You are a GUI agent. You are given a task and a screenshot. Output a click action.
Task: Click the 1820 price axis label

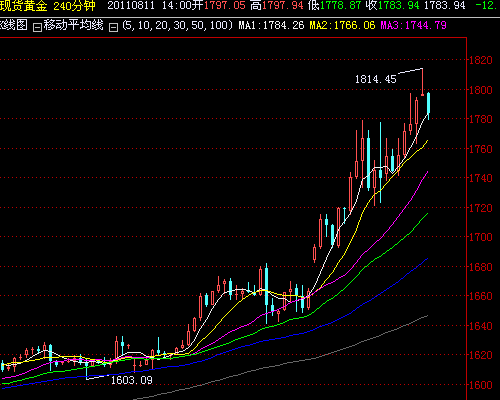[x=481, y=60]
